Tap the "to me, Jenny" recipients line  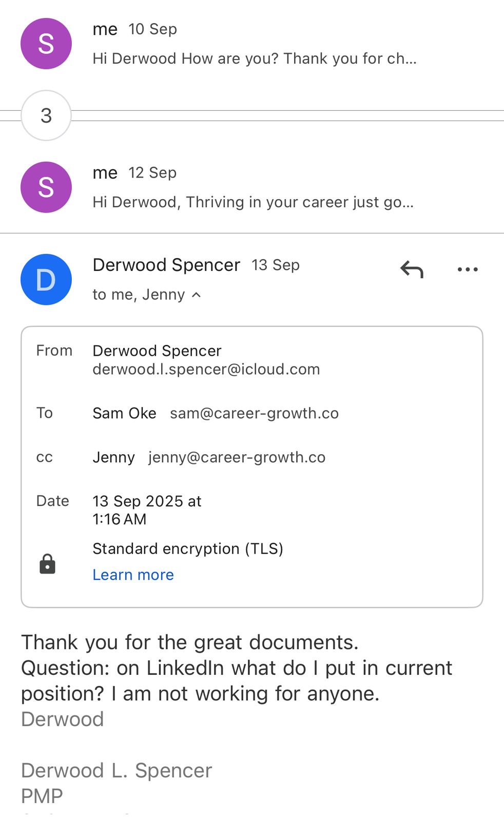click(x=139, y=295)
